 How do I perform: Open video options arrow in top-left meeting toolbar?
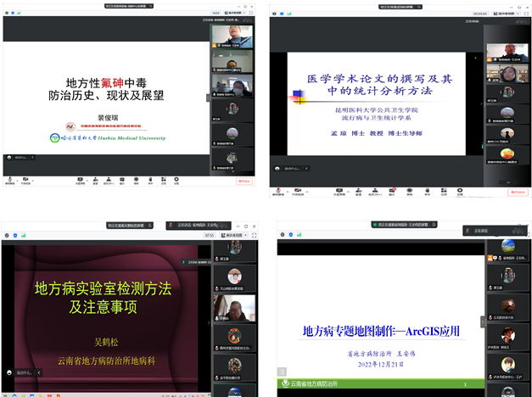pos(33,180)
